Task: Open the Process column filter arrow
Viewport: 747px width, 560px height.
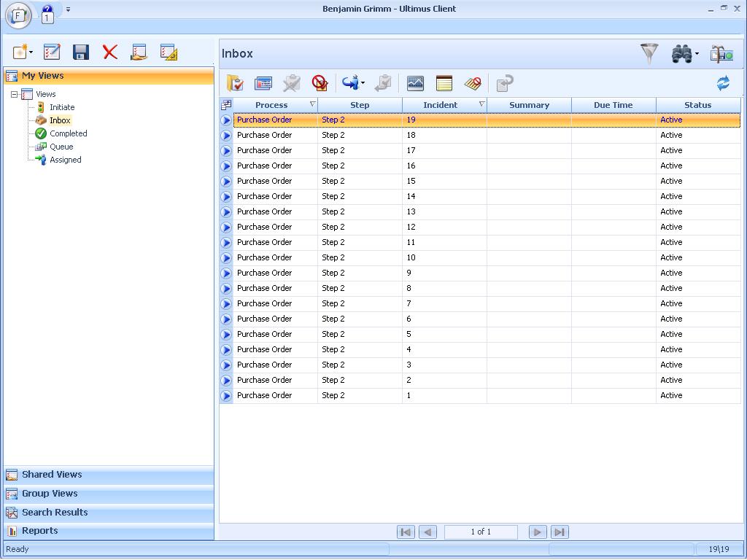Action: [312, 104]
